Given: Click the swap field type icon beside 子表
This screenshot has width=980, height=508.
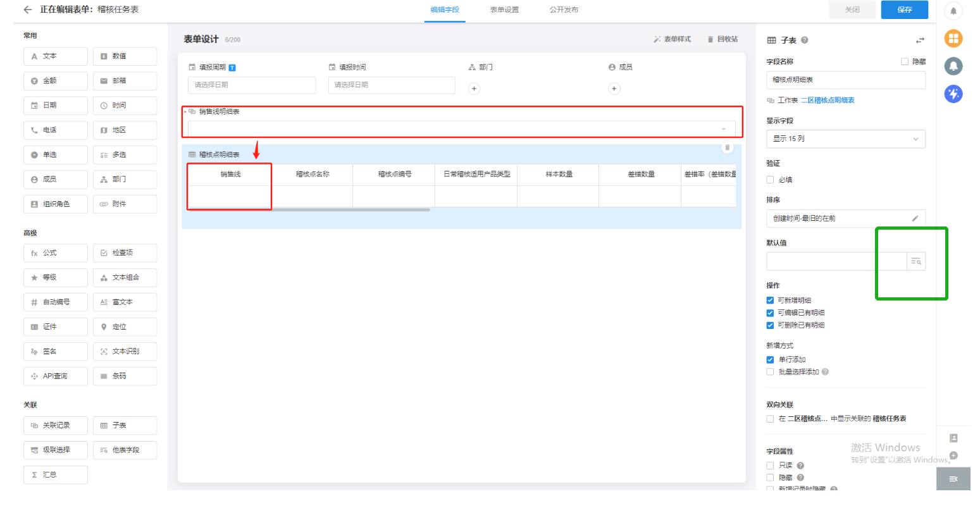Looking at the screenshot, I should pyautogui.click(x=919, y=40).
